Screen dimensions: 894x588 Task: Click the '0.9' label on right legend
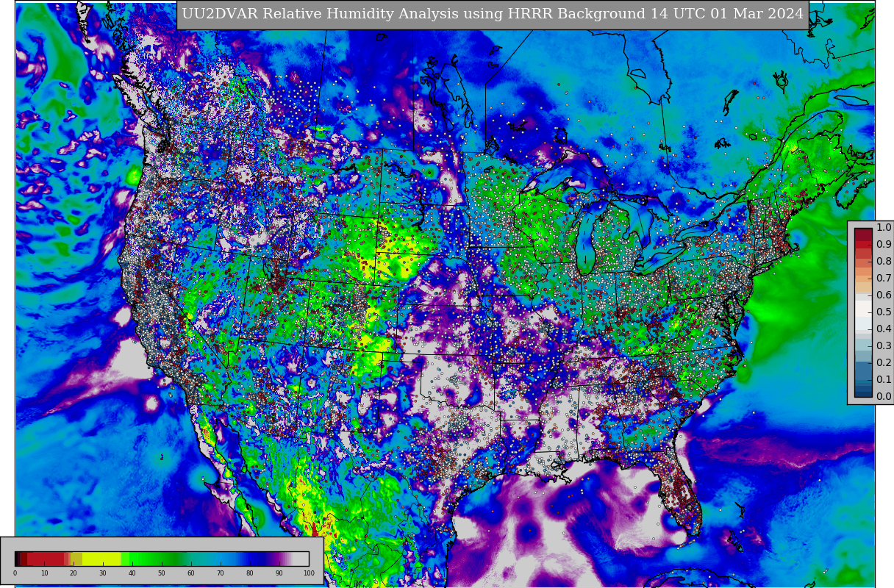tap(884, 244)
